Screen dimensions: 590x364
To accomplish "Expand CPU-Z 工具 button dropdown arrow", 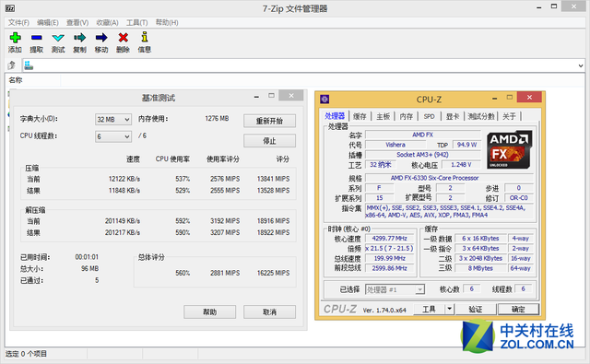I will point(449,309).
